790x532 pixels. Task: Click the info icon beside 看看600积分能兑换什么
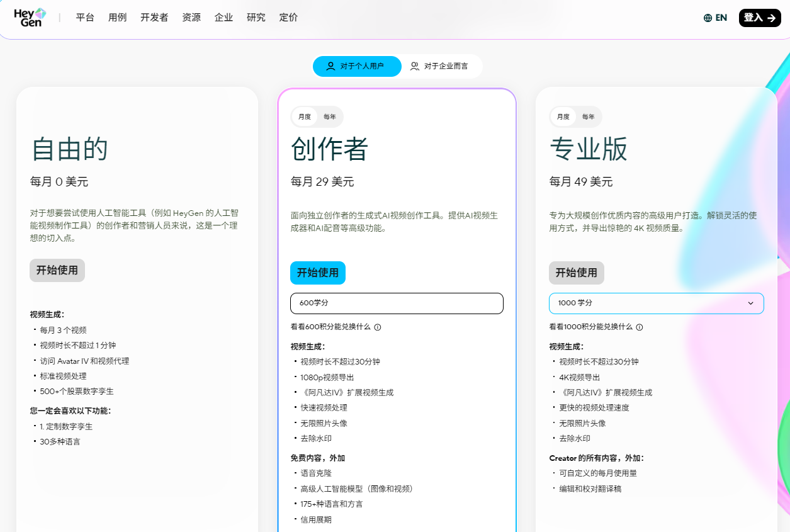pyautogui.click(x=378, y=327)
